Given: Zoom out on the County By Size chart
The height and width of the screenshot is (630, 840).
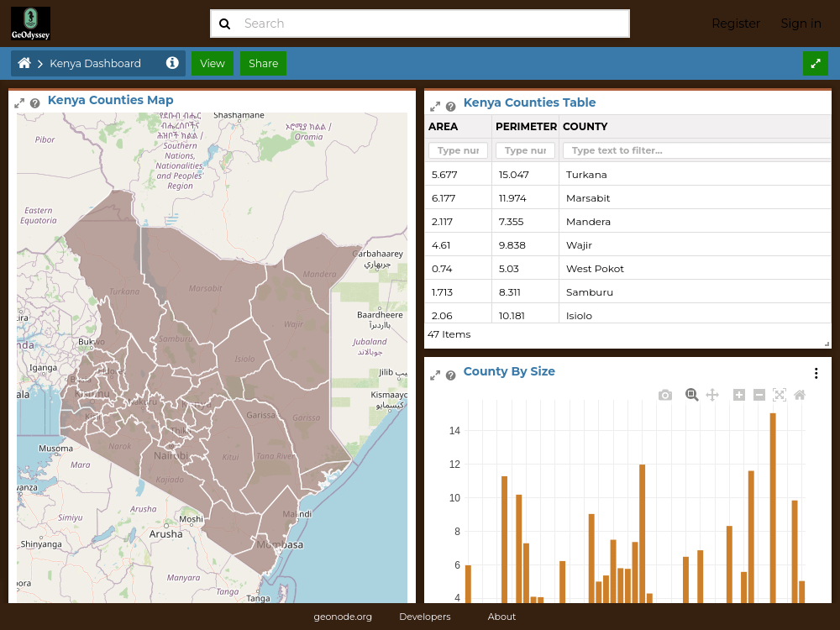Looking at the screenshot, I should click(x=759, y=396).
